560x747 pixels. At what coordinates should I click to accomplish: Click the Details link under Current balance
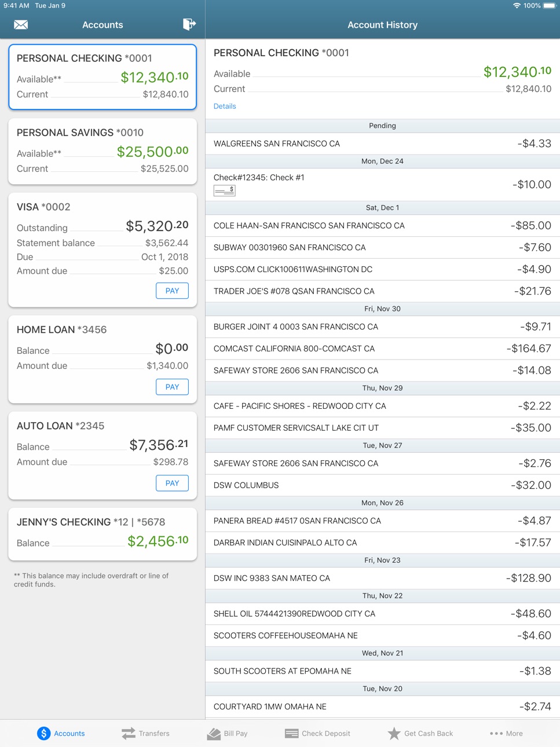pyautogui.click(x=225, y=106)
